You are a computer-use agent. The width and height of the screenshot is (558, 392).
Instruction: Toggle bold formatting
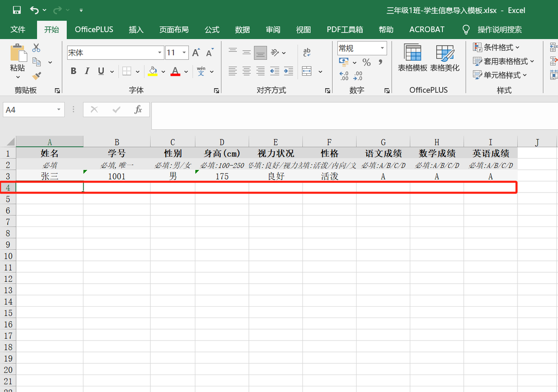[73, 71]
